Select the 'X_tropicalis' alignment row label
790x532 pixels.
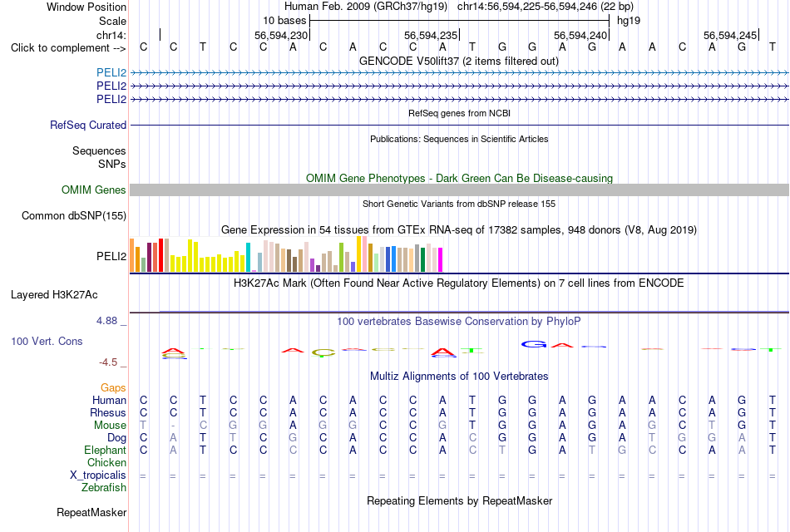tap(98, 475)
